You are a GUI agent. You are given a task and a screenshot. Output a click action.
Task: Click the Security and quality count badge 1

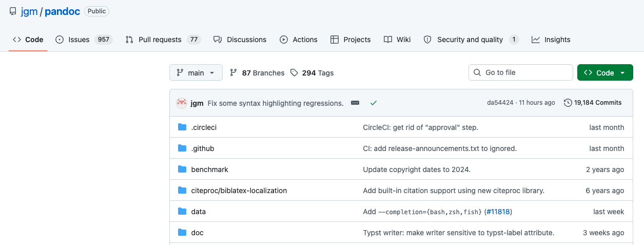click(x=514, y=40)
